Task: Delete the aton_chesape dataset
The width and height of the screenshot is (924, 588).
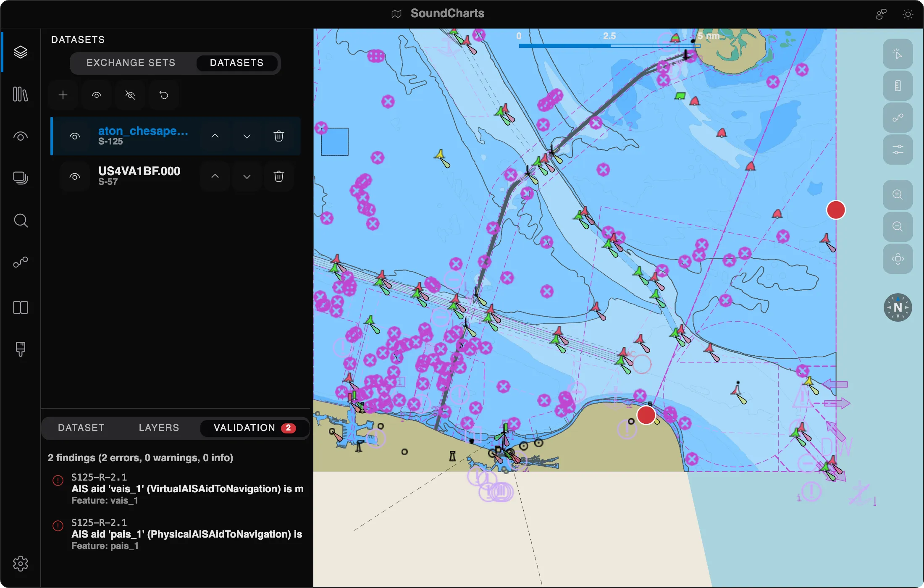Action: click(x=279, y=136)
